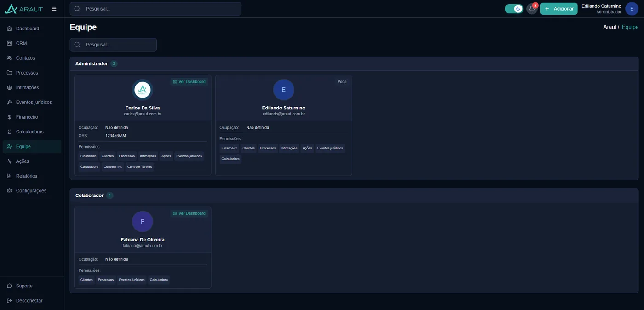
Task: Click the Financeiro dollar icon
Action: (9, 117)
